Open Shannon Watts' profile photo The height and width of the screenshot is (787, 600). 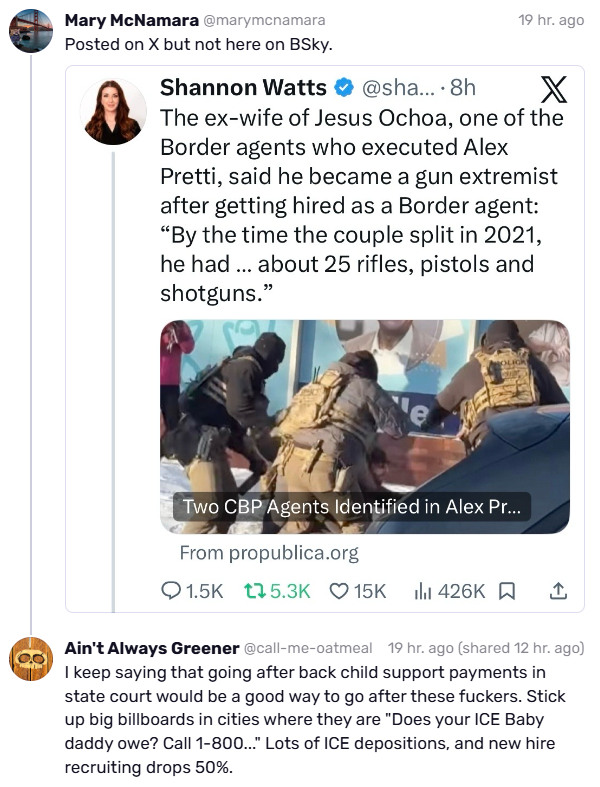113,111
